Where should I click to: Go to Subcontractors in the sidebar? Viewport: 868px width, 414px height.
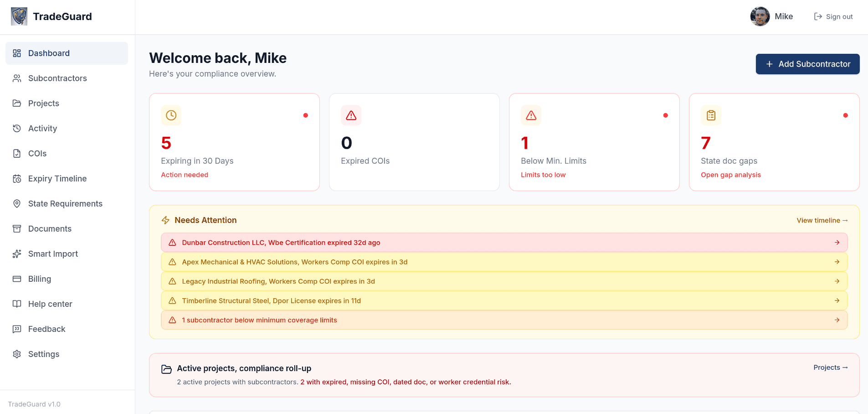67,78
